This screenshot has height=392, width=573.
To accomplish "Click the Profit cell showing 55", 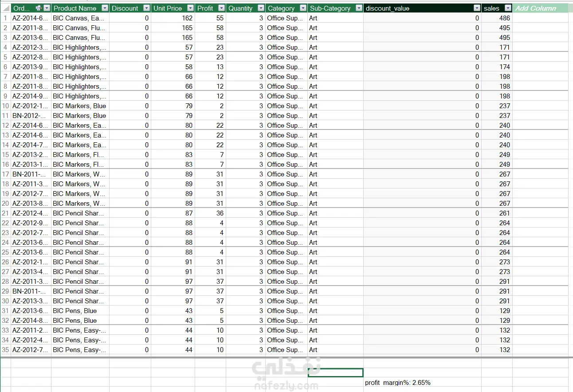I will (210, 18).
